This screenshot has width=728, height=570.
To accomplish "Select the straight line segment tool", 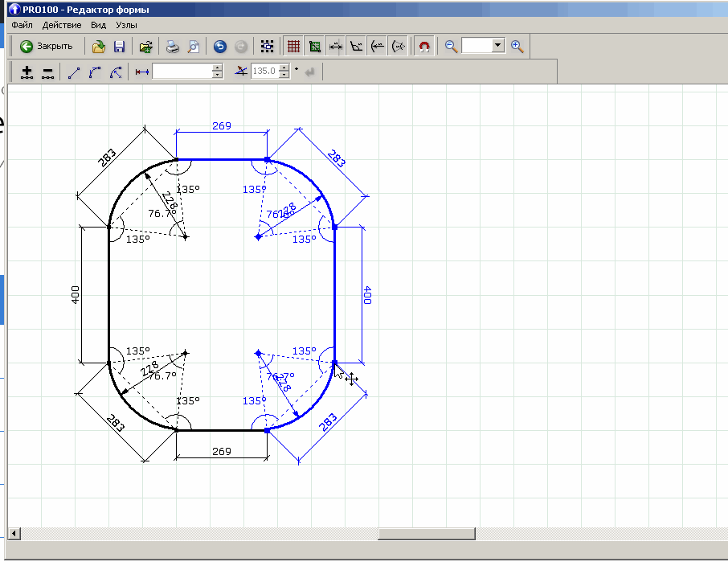I will (x=74, y=72).
